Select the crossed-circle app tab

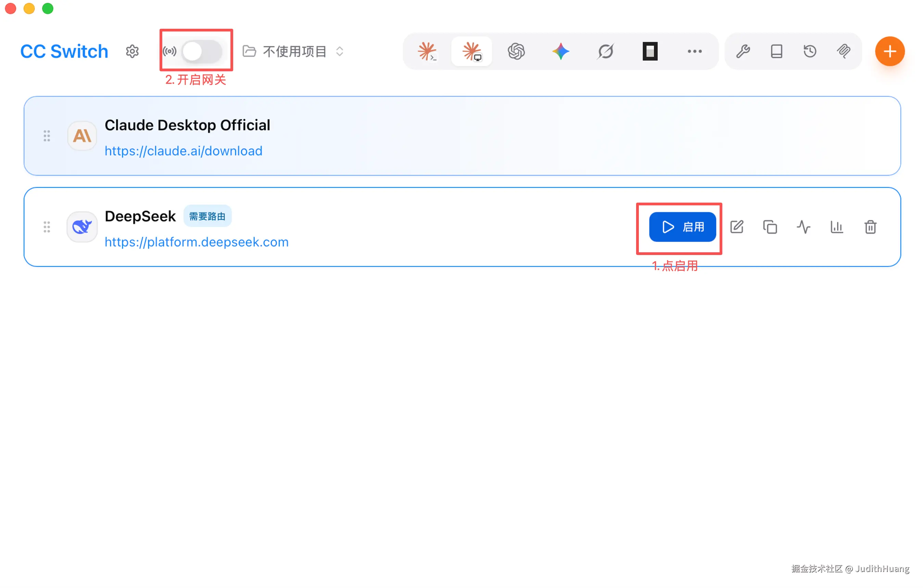(606, 51)
